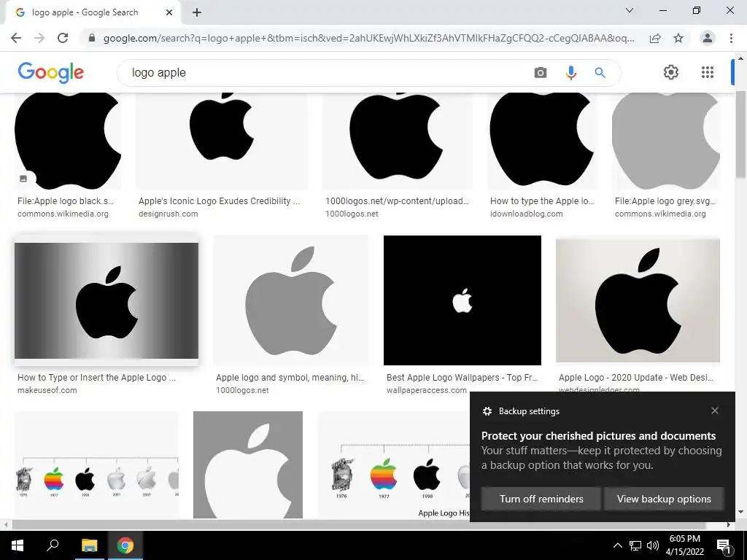
Task: Open the network tray icon
Action: 635,545
